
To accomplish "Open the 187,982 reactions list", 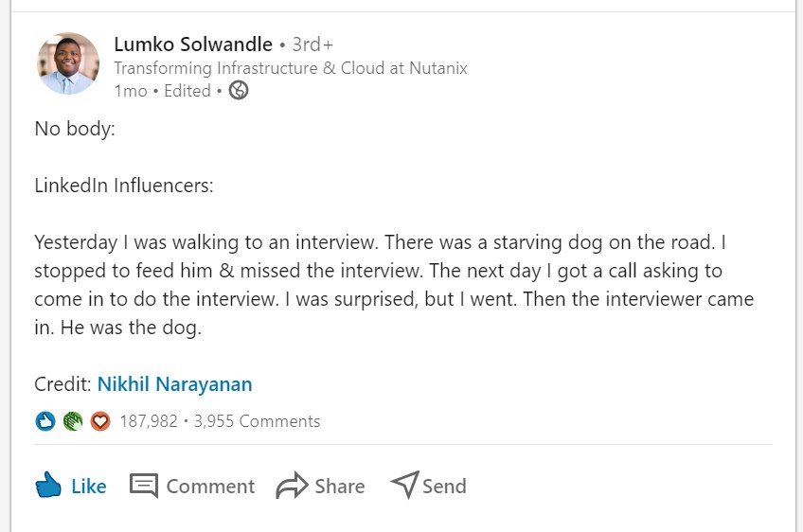I will click(x=149, y=421).
